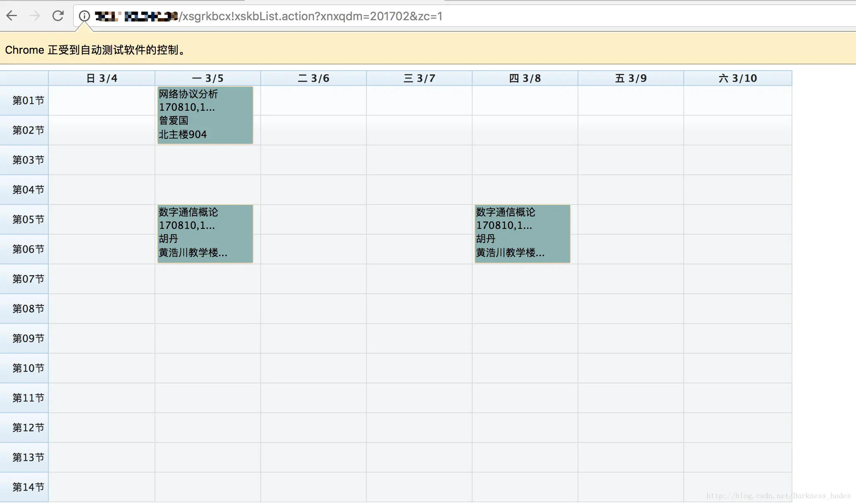Click the 第01节 row label
The image size is (856, 504).
28,100
